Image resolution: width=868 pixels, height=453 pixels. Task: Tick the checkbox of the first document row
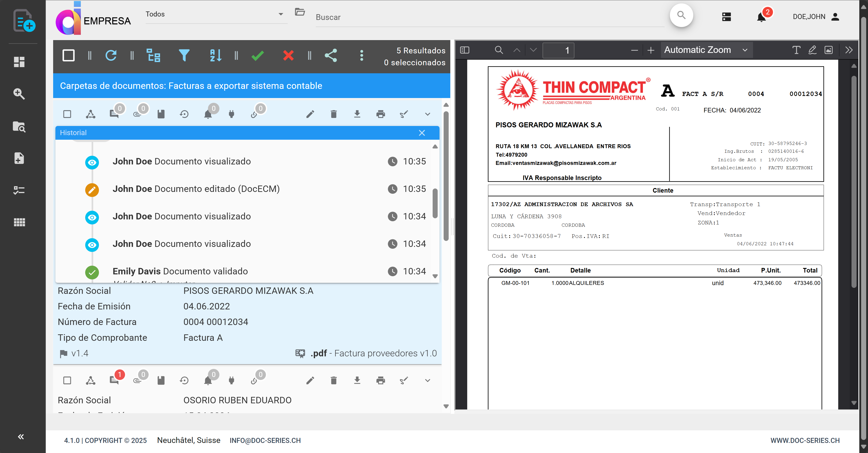coord(67,114)
